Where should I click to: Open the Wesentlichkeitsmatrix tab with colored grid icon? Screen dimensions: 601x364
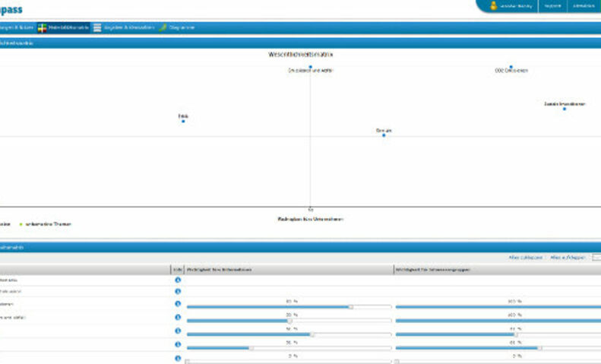pyautogui.click(x=63, y=27)
